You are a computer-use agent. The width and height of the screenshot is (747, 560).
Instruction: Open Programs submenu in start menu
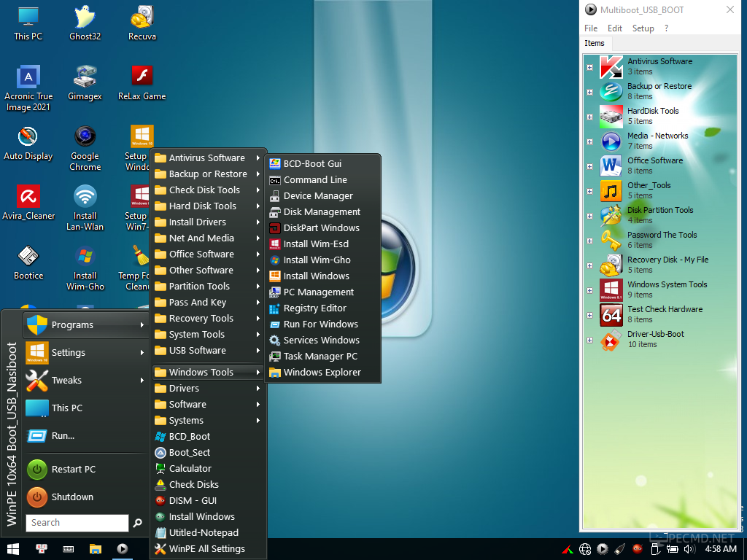86,324
